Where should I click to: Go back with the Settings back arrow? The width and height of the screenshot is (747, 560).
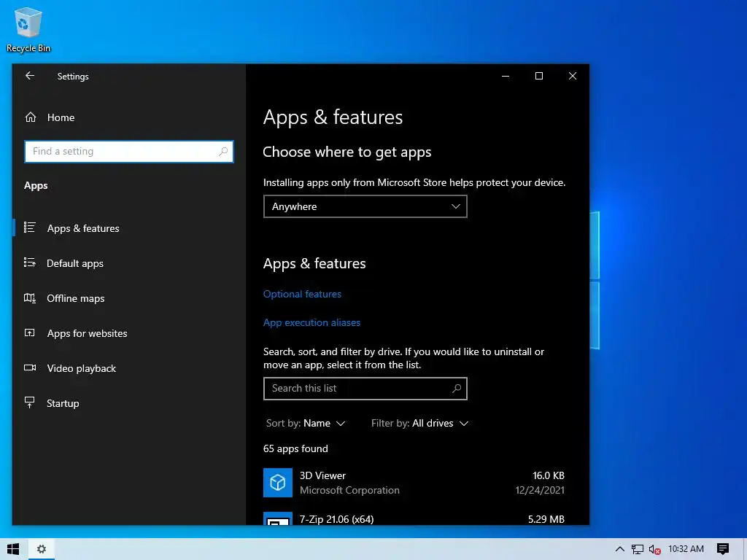point(30,76)
